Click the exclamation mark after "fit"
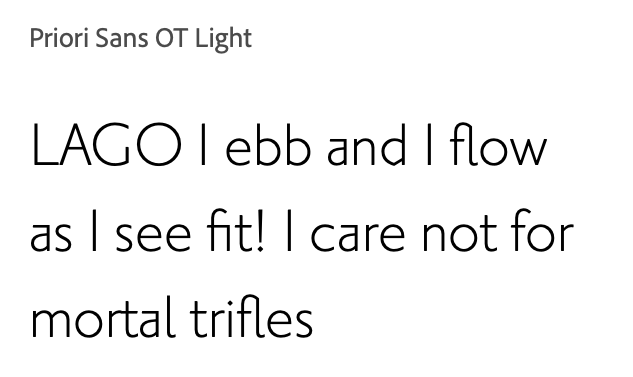Screen dimensions: 633x377 click(x=260, y=232)
